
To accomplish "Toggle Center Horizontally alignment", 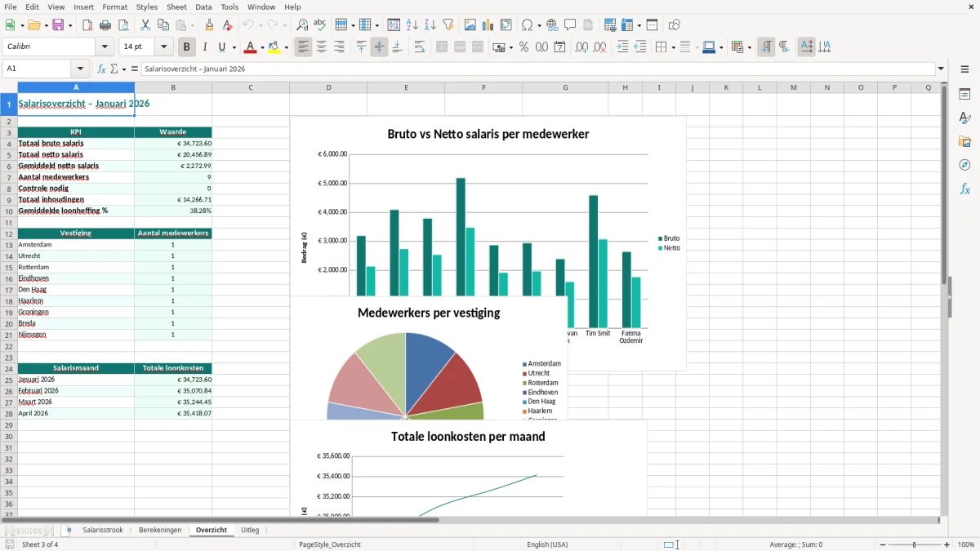I will (321, 47).
